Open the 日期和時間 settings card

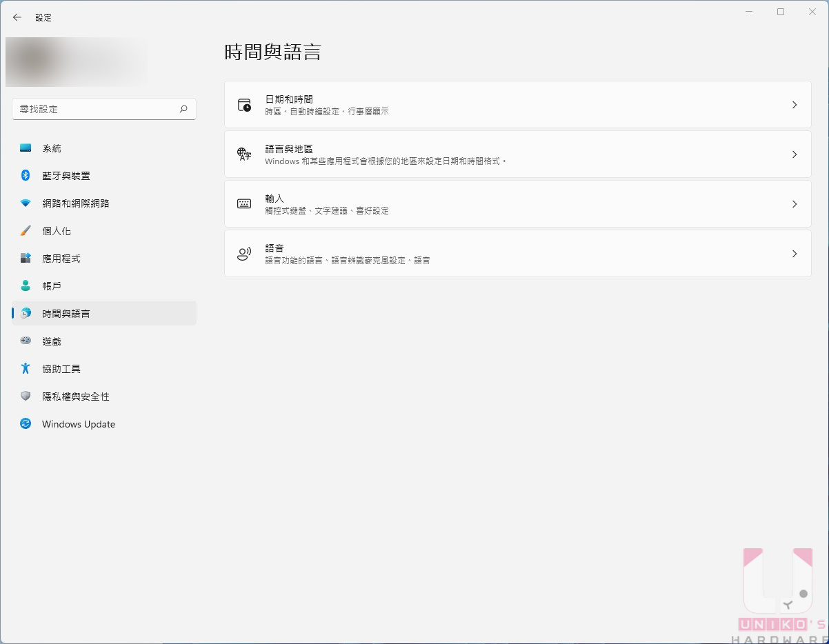pos(518,105)
